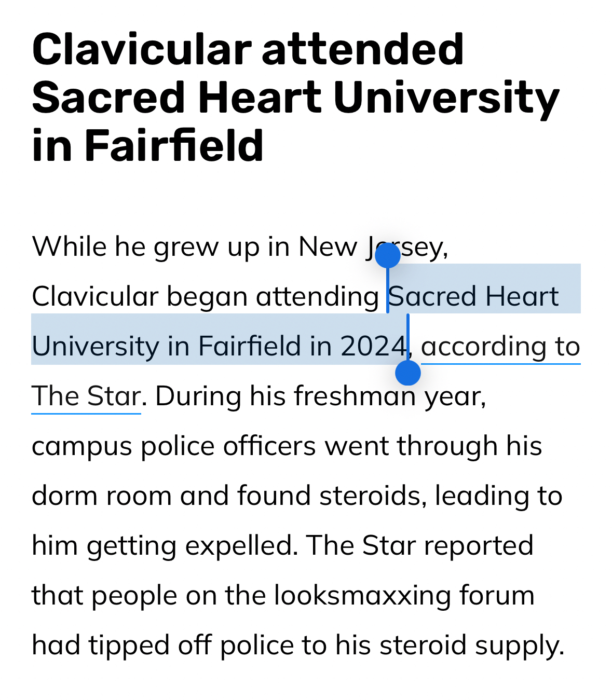
Task: Tap the highlighted year '2024'
Action: [x=373, y=347]
